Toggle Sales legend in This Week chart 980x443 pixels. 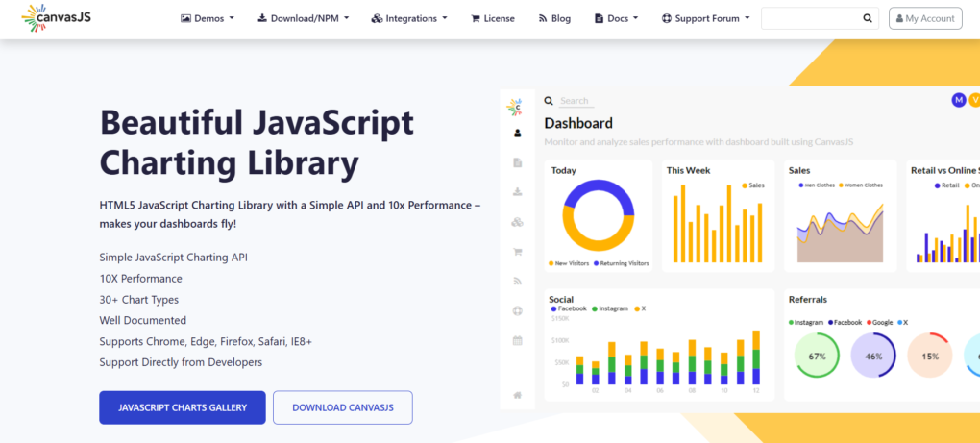click(x=753, y=185)
